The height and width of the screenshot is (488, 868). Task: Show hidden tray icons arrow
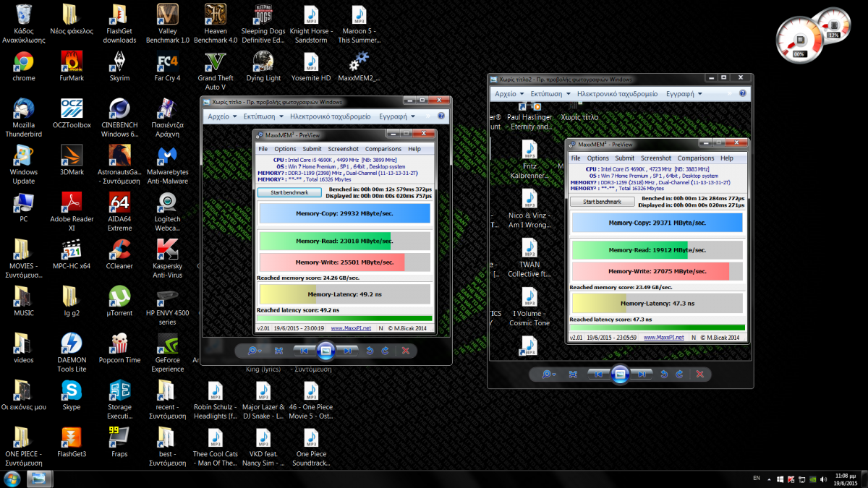tap(769, 478)
